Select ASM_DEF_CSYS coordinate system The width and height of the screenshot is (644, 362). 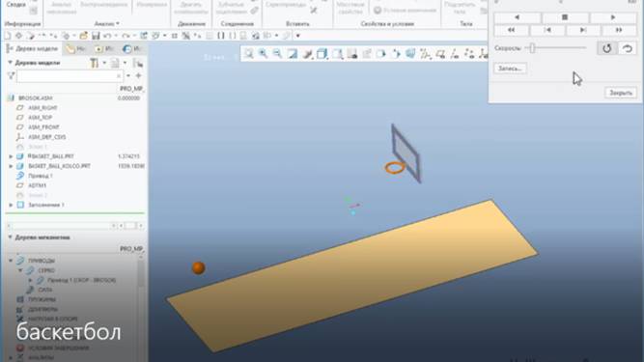[x=46, y=137]
